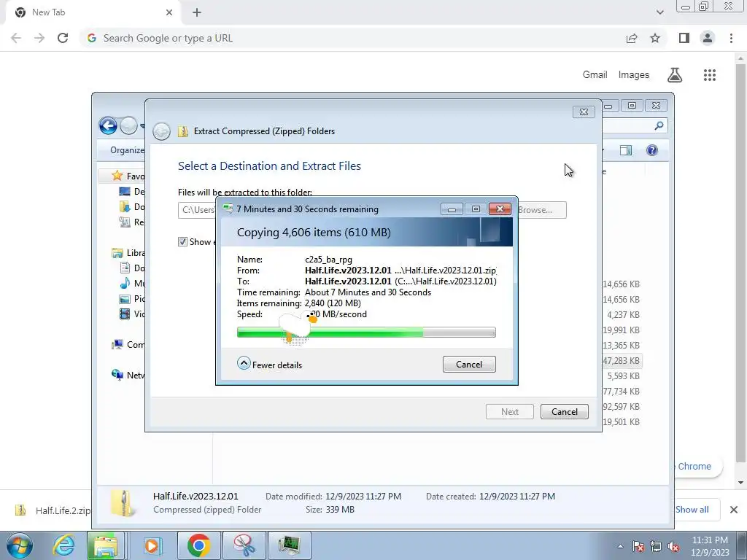Click the Chrome address bar
Screen dimensions: 747x560
click(x=352, y=38)
